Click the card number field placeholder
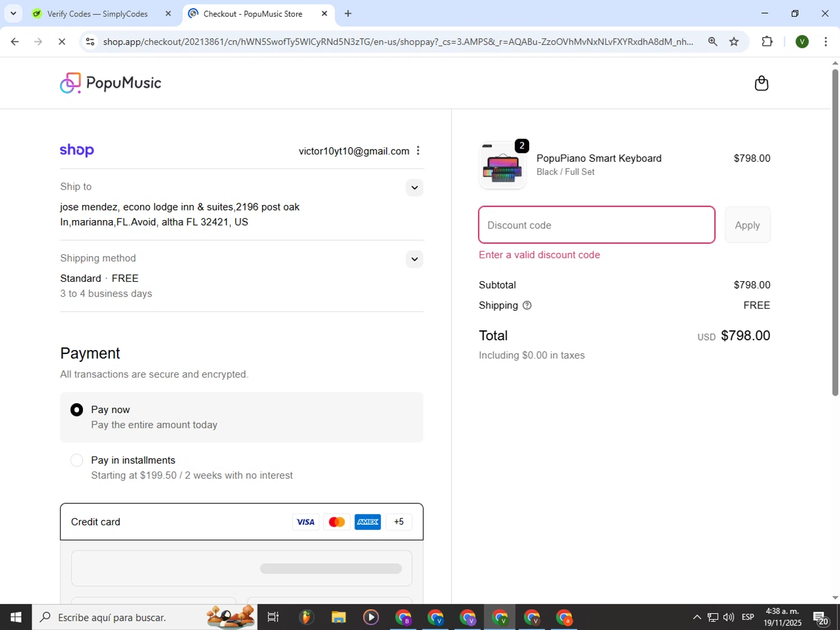The image size is (840, 630). (241, 568)
